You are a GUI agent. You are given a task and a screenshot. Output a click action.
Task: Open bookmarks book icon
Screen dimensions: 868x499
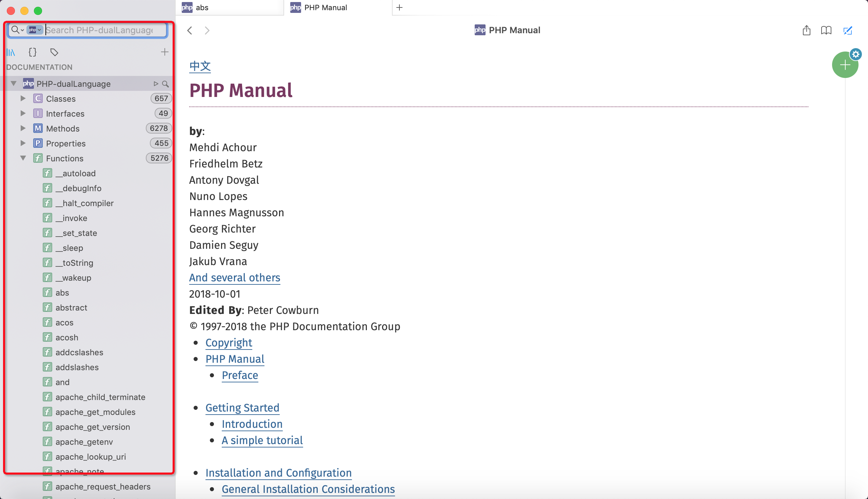pos(826,30)
